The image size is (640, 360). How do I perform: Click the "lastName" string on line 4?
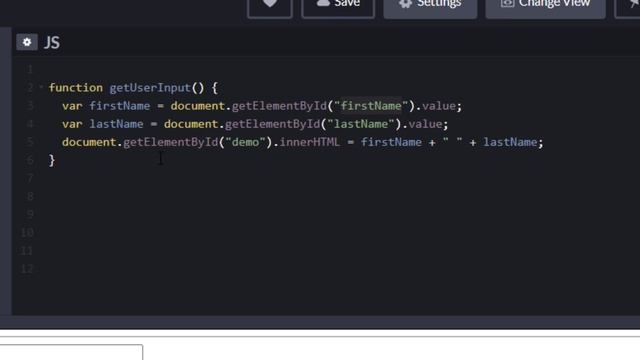tap(361, 124)
